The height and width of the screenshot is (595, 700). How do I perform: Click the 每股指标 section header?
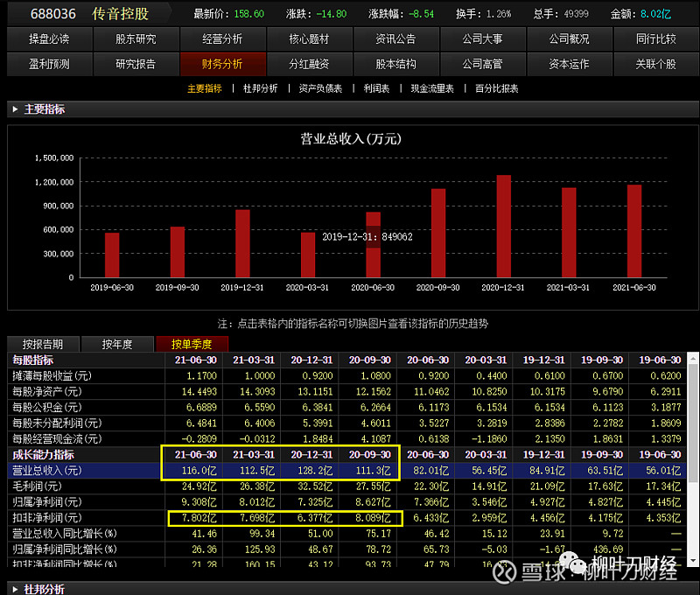pos(33,360)
